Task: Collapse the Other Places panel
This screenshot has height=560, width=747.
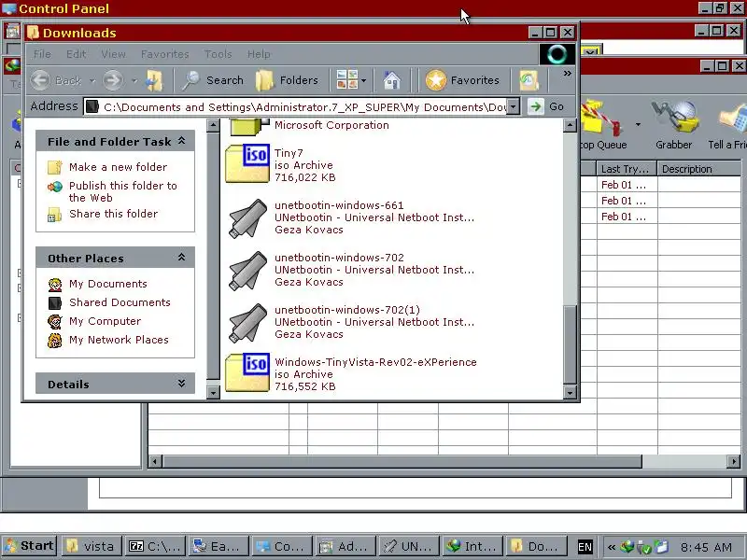Action: pos(181,258)
